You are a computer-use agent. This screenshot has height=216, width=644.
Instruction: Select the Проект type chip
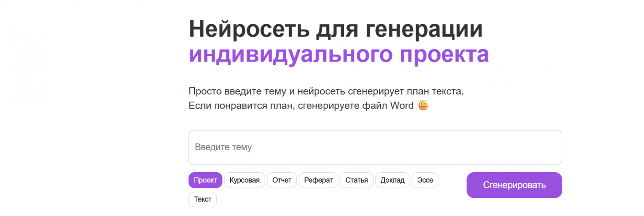click(205, 180)
